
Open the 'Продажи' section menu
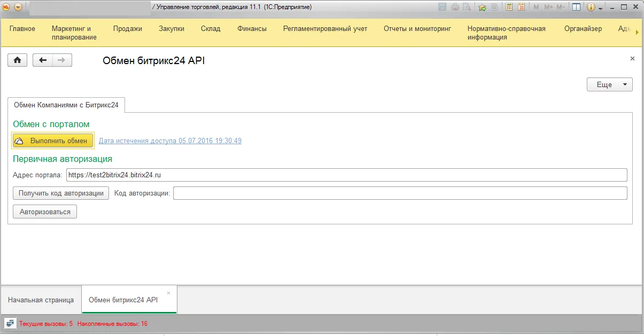tap(127, 29)
